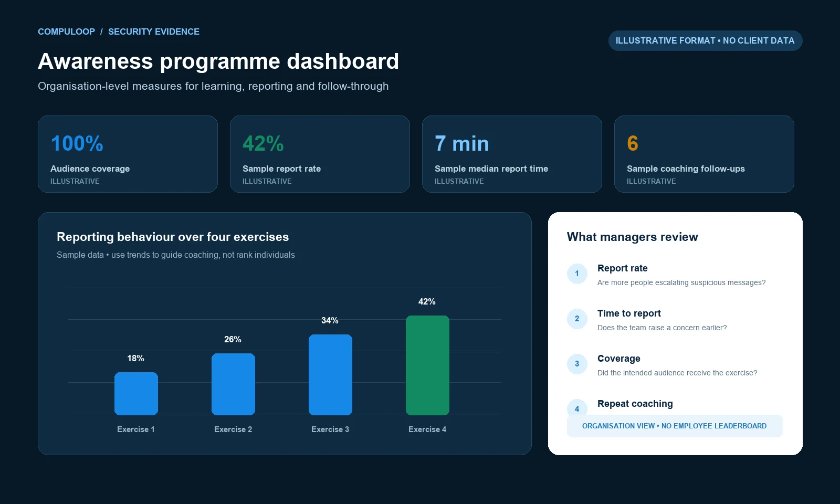
Task: Open the 42% Sample report rate card
Action: pyautogui.click(x=320, y=154)
